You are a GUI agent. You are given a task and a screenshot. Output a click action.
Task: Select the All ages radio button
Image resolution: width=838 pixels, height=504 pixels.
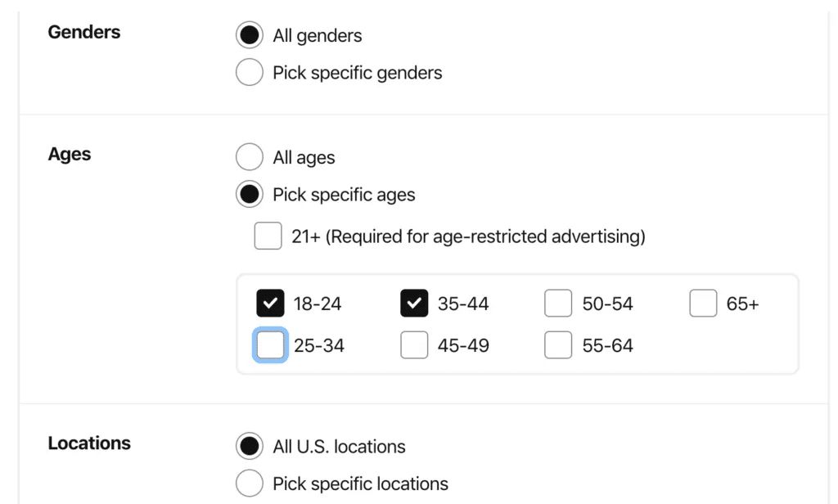pyautogui.click(x=249, y=157)
